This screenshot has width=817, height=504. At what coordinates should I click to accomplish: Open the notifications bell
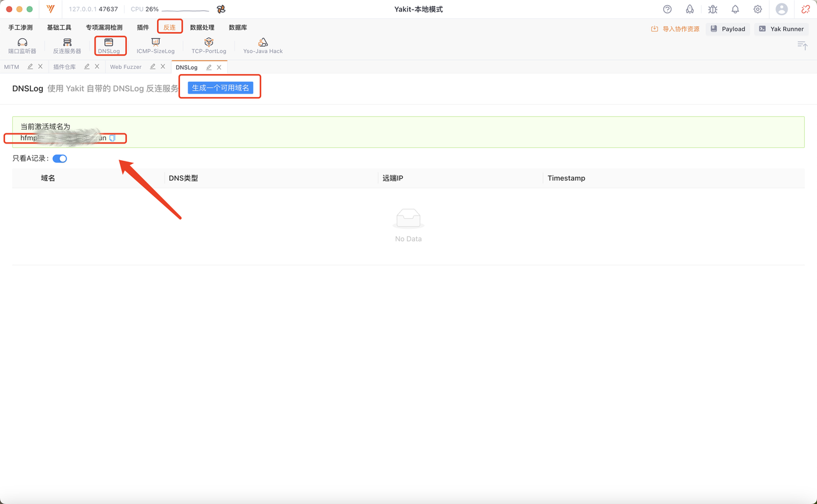[x=735, y=10]
